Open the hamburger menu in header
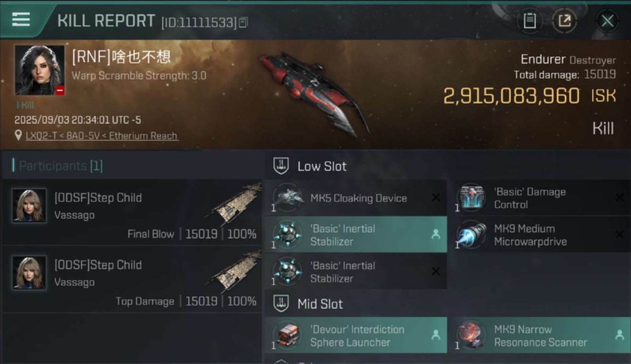 point(21,19)
